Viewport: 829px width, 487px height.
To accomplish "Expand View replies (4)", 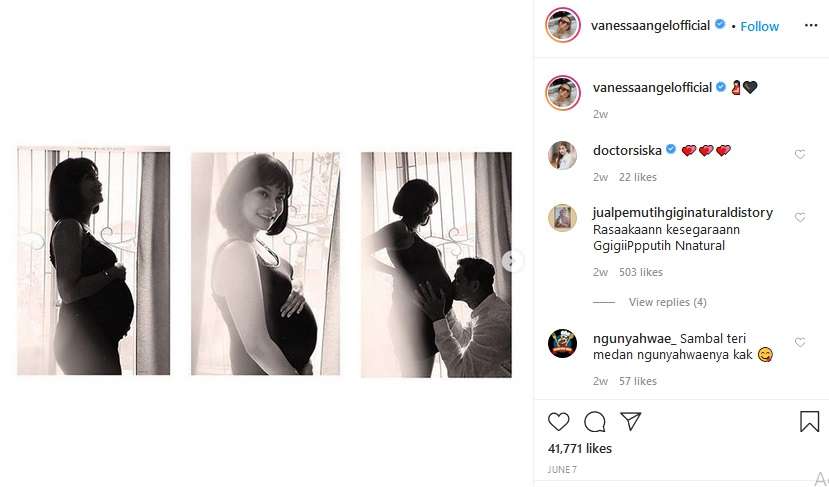I will click(x=667, y=302).
